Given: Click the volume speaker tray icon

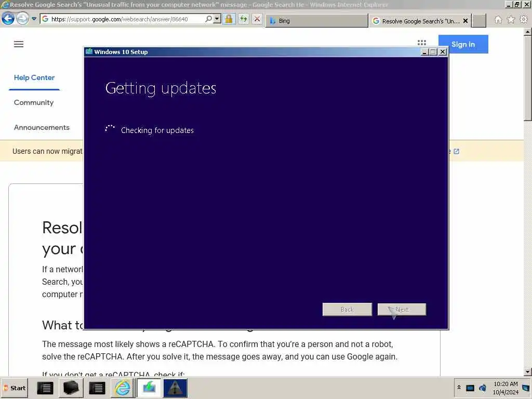Looking at the screenshot, I should [x=483, y=388].
